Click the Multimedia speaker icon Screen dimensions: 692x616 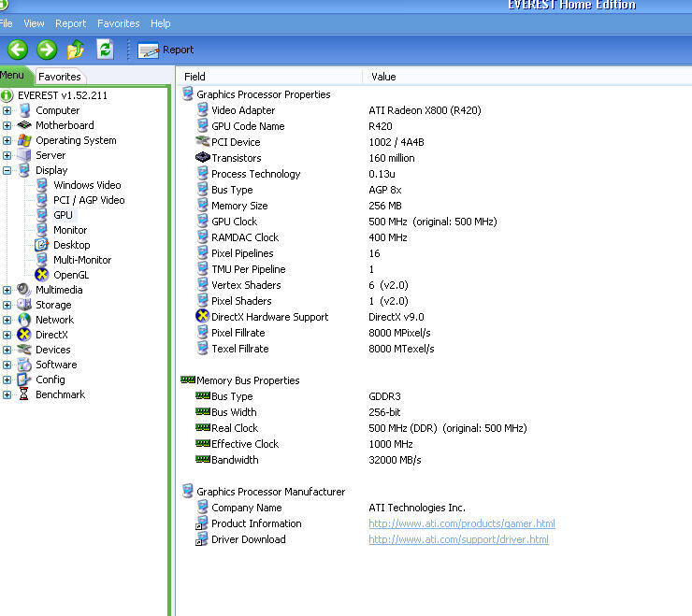(24, 290)
